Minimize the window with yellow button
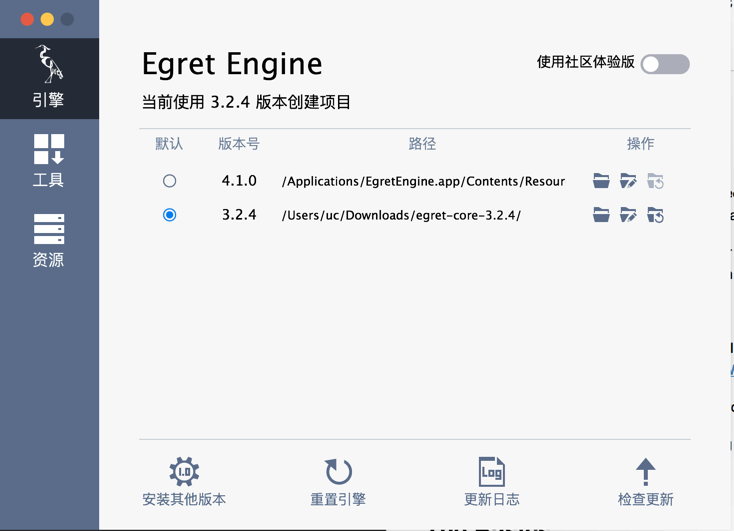 (47, 19)
